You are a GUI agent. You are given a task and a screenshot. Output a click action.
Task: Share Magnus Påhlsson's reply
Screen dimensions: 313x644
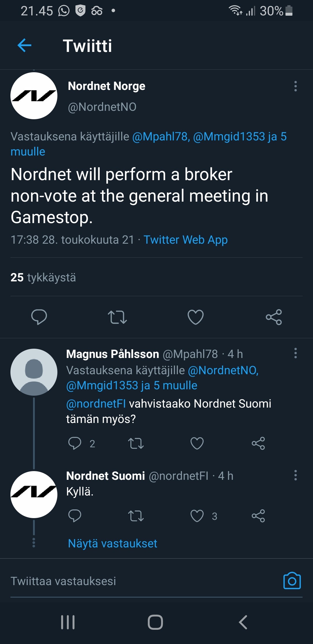[258, 443]
